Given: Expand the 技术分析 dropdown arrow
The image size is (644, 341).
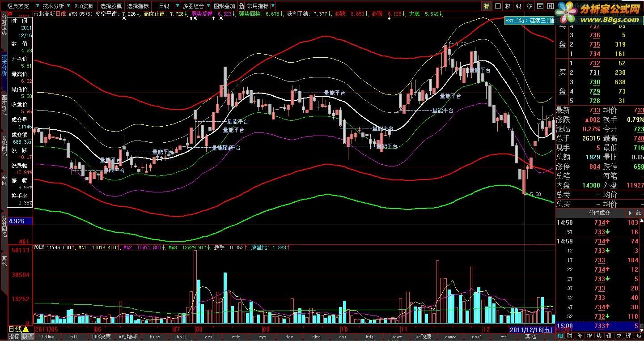Looking at the screenshot, I should pos(68,6).
